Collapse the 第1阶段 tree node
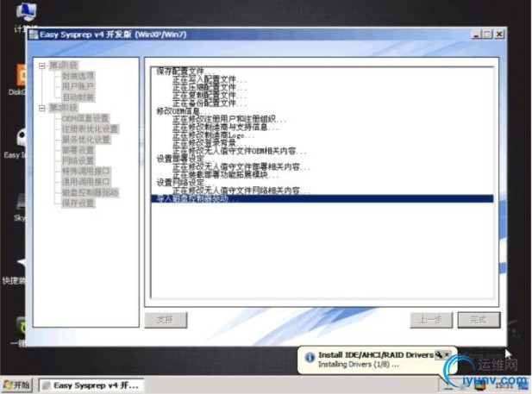The image size is (532, 394). tap(41, 66)
